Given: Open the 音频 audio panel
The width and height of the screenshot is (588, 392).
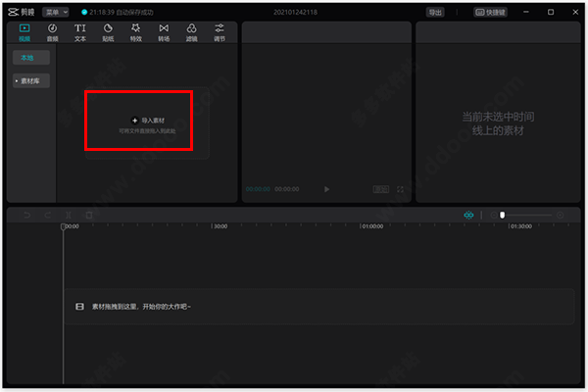Looking at the screenshot, I should 52,32.
